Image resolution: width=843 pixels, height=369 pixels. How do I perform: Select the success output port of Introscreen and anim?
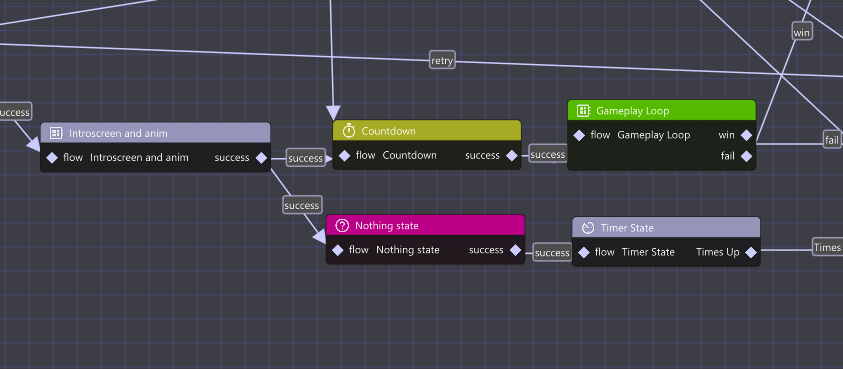(x=261, y=158)
